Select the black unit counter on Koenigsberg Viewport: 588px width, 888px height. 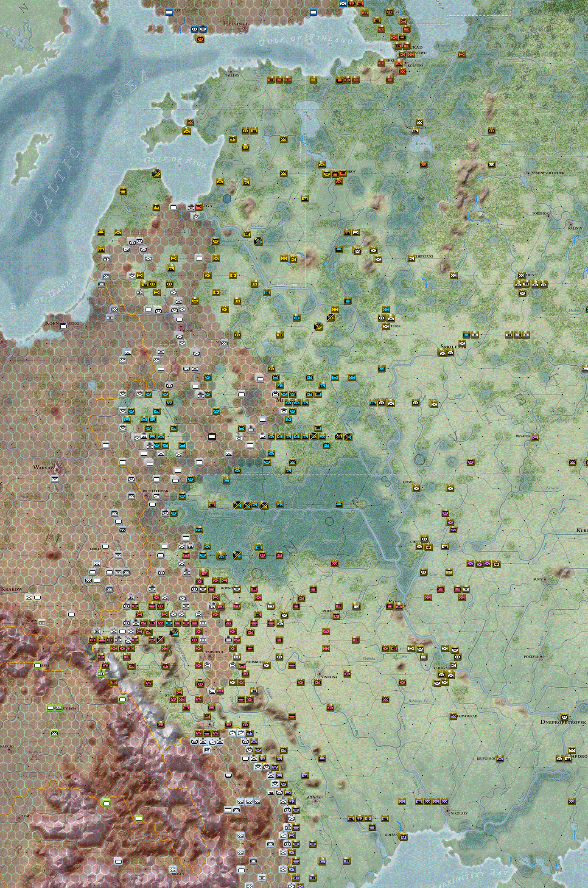(63, 326)
